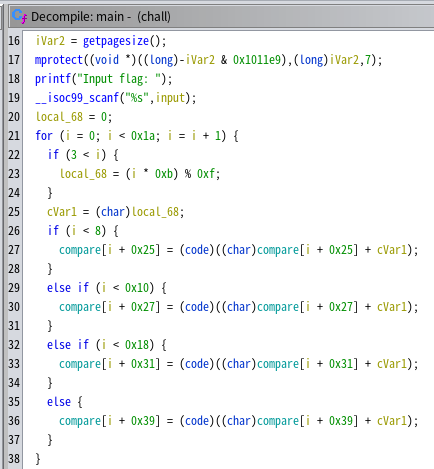Screen dimensions: 434x469
Task: Select (code) cast on line 27
Action: coord(197,250)
